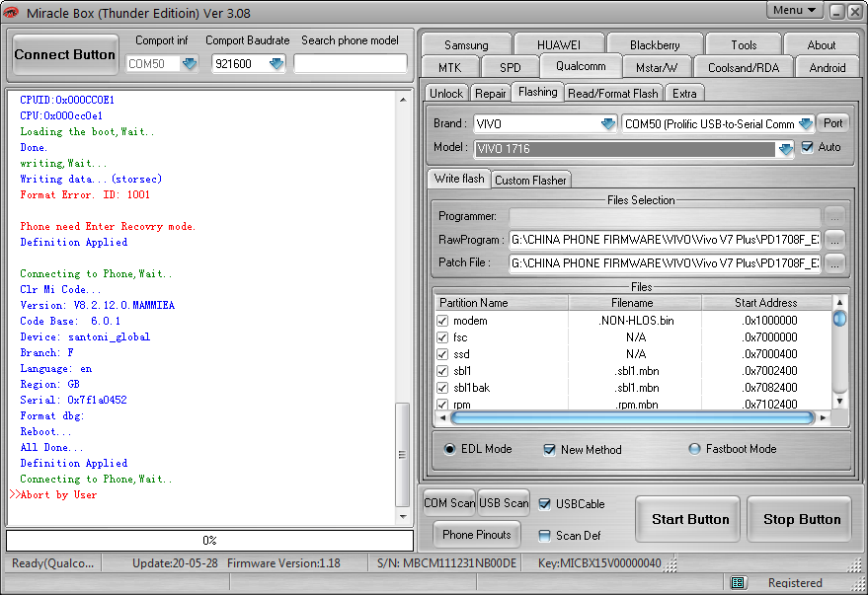The width and height of the screenshot is (868, 595).
Task: Toggle the USBCable checkbox
Action: tap(545, 504)
